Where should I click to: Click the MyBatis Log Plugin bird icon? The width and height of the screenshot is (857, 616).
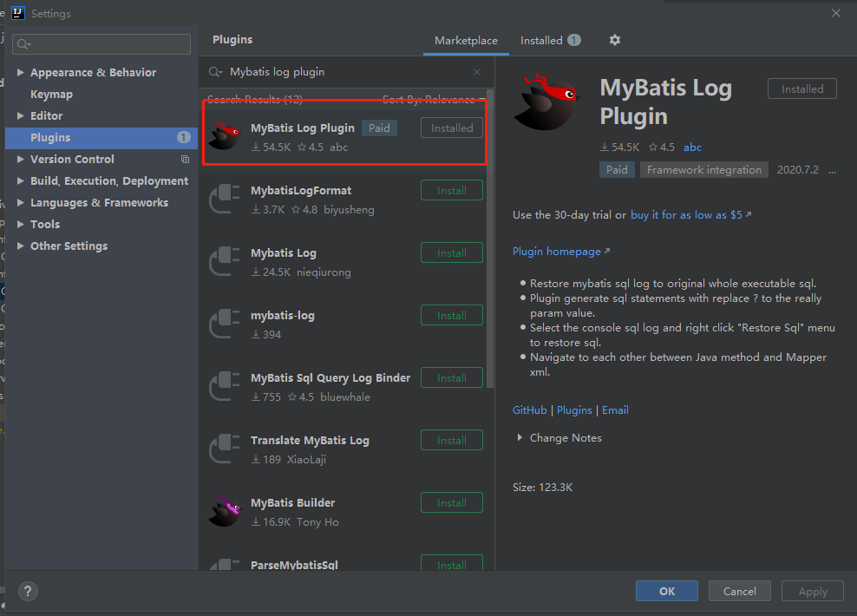[x=224, y=134]
